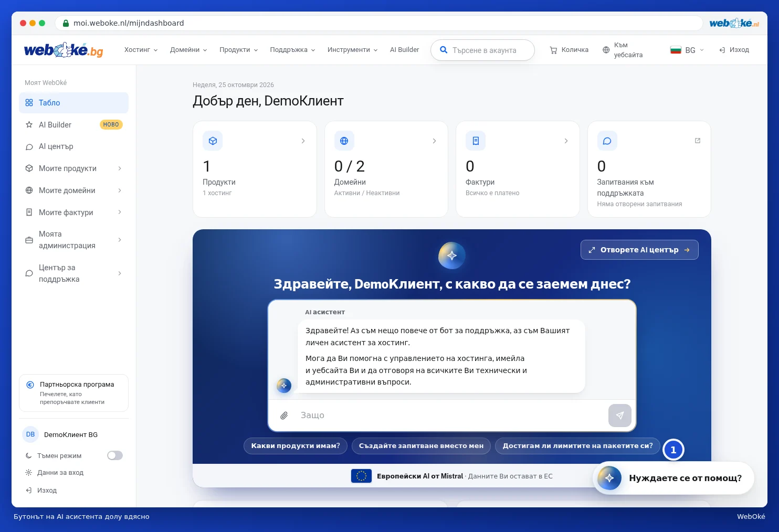Image resolution: width=779 pixels, height=532 pixels.
Task: Click Изход at the sidebar bottom
Action: (x=47, y=491)
